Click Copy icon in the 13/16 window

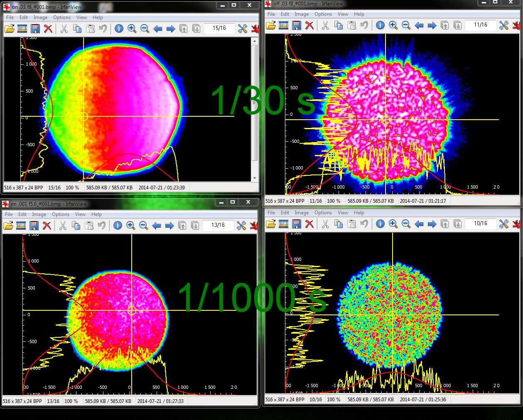pyautogui.click(x=76, y=226)
